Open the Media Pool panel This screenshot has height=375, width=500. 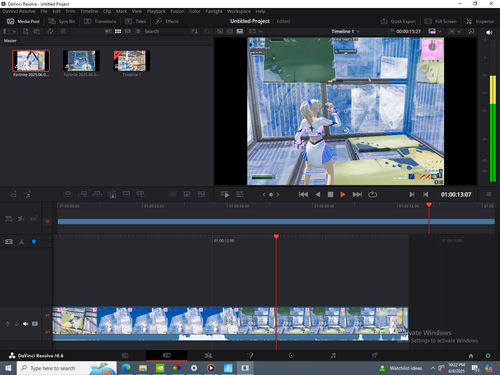click(23, 21)
